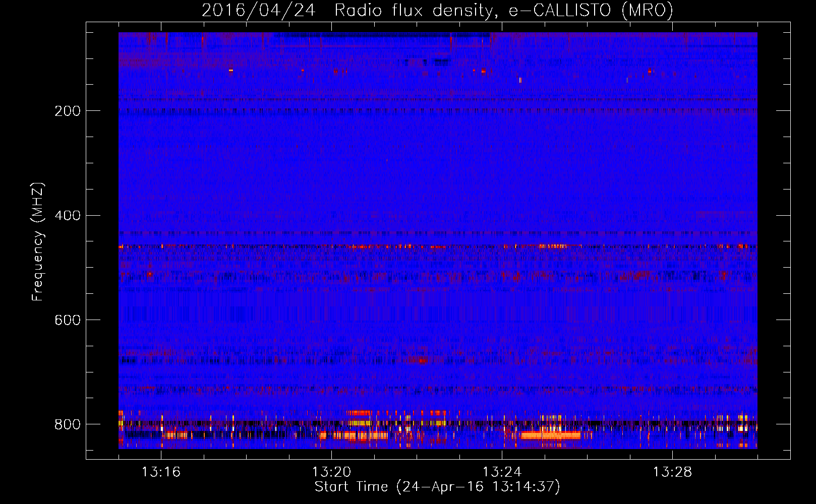The height and width of the screenshot is (504, 816).
Task: Click the 400 frequency axis label
Action: (x=68, y=216)
